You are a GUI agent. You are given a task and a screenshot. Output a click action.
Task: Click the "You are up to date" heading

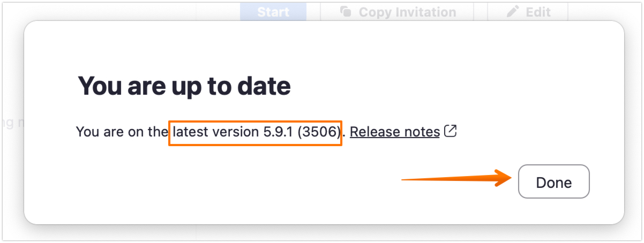click(184, 86)
